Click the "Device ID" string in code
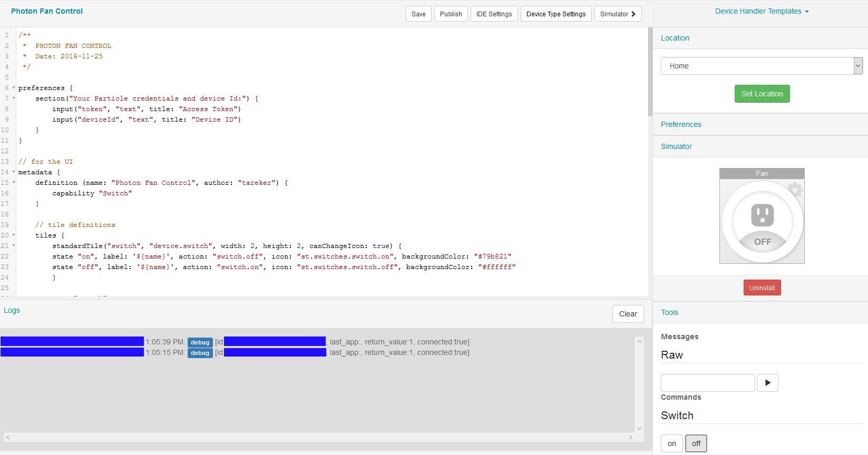Image resolution: width=868 pixels, height=455 pixels. (214, 120)
